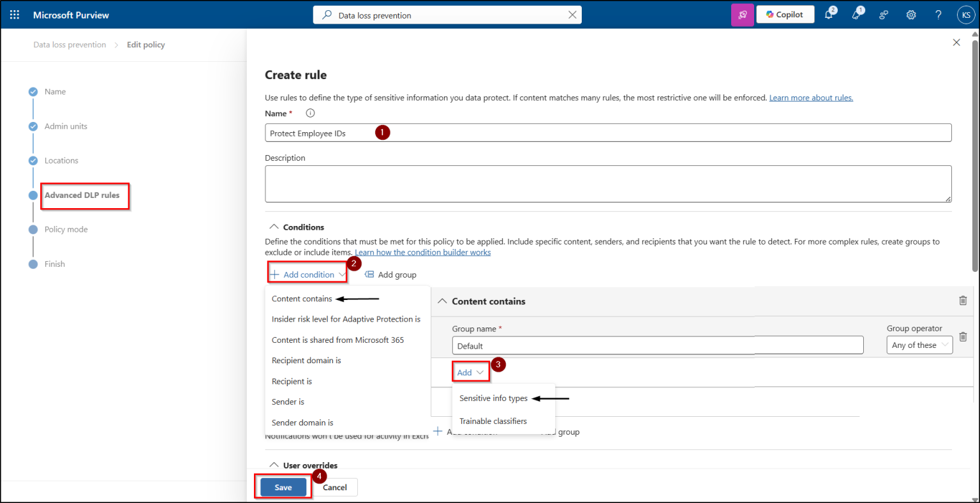Open the KS account avatar menu

point(965,14)
